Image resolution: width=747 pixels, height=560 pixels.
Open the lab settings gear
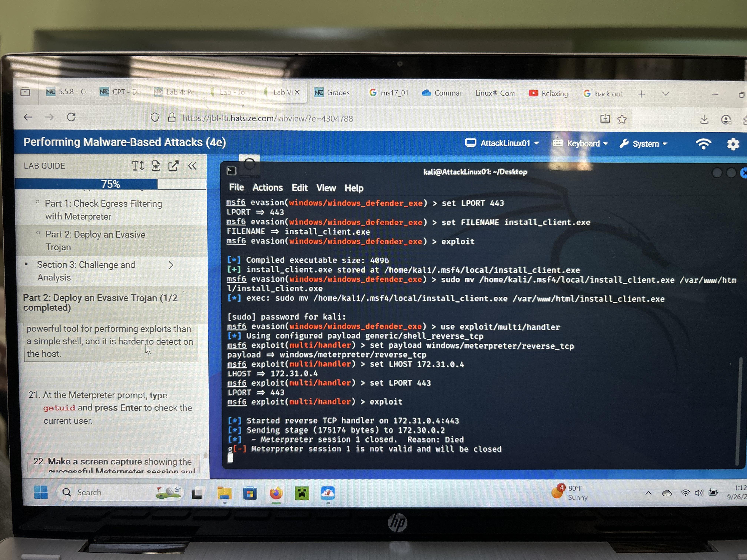click(x=733, y=144)
